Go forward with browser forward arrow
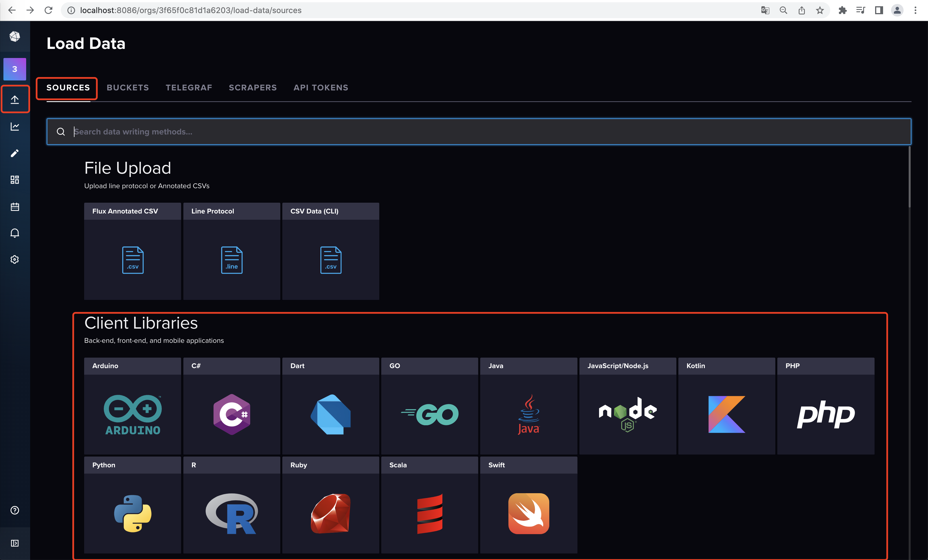928x560 pixels. tap(30, 10)
